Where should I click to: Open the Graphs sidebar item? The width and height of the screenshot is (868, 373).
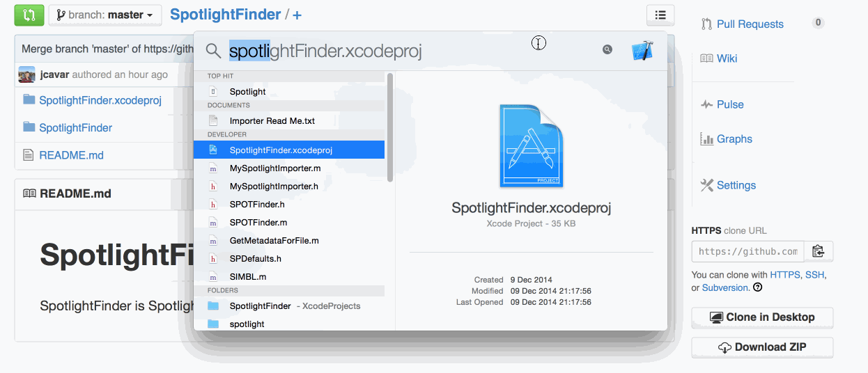734,139
